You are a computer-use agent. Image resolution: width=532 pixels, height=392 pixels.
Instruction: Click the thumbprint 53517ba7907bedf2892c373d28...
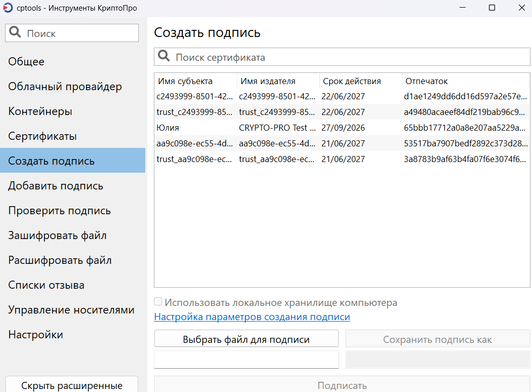(466, 143)
